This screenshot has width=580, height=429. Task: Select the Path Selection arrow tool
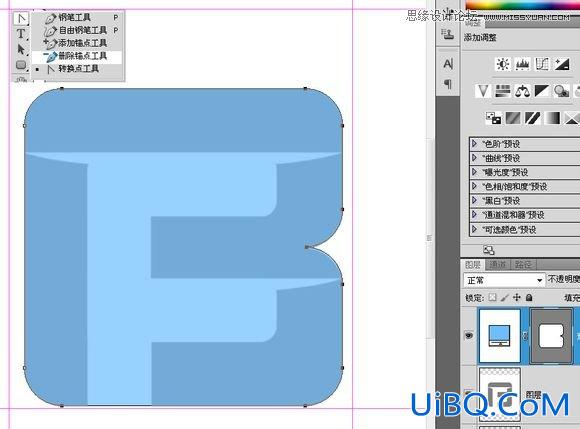click(x=21, y=49)
